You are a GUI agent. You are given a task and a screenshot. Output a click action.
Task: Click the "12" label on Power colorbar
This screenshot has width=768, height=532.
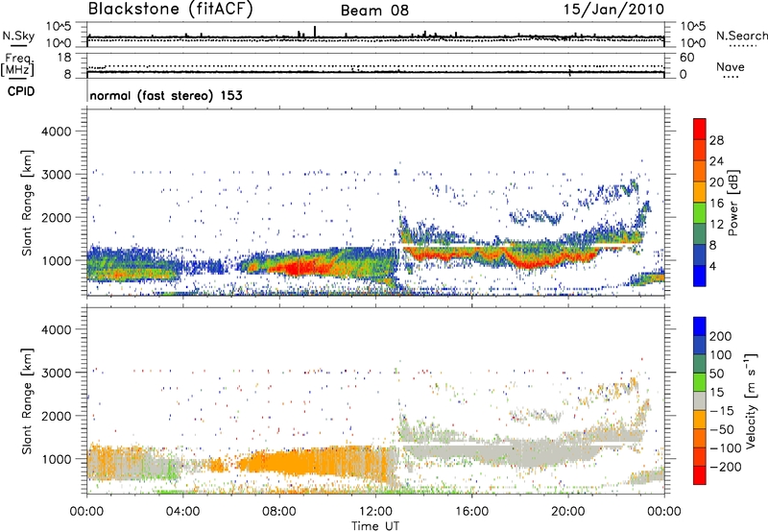point(716,225)
